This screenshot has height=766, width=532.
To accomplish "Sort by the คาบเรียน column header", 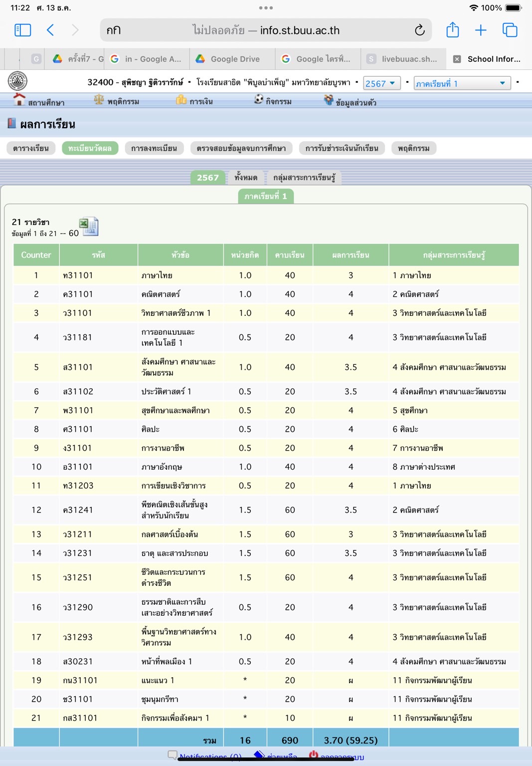I will click(x=290, y=255).
